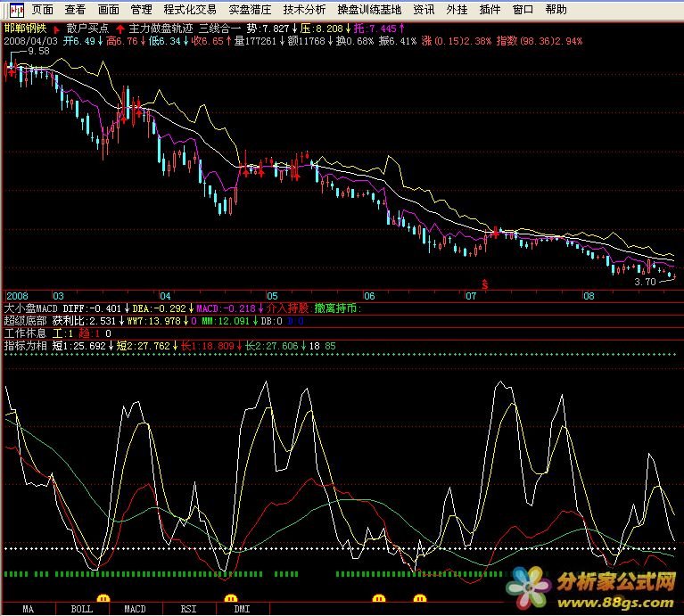Click the 势:7.827 value
684x616 pixels.
[x=271, y=29]
